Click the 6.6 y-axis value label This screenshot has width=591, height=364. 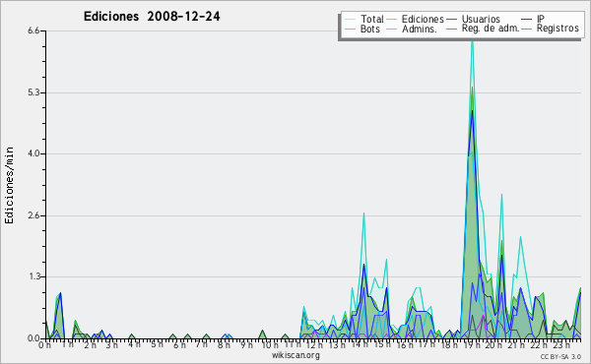coord(33,30)
